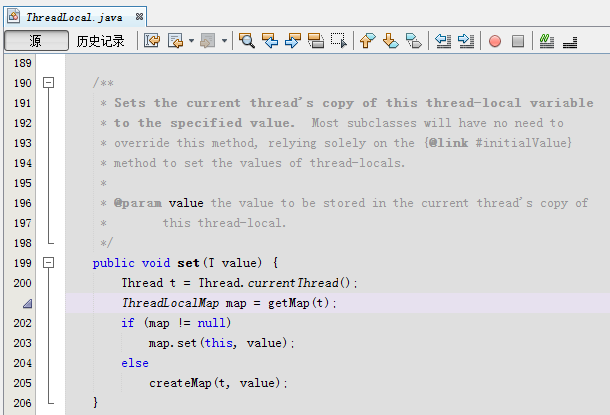Click 'getMap' call on line 201
Image resolution: width=610 pixels, height=415 pixels.
pyautogui.click(x=289, y=303)
